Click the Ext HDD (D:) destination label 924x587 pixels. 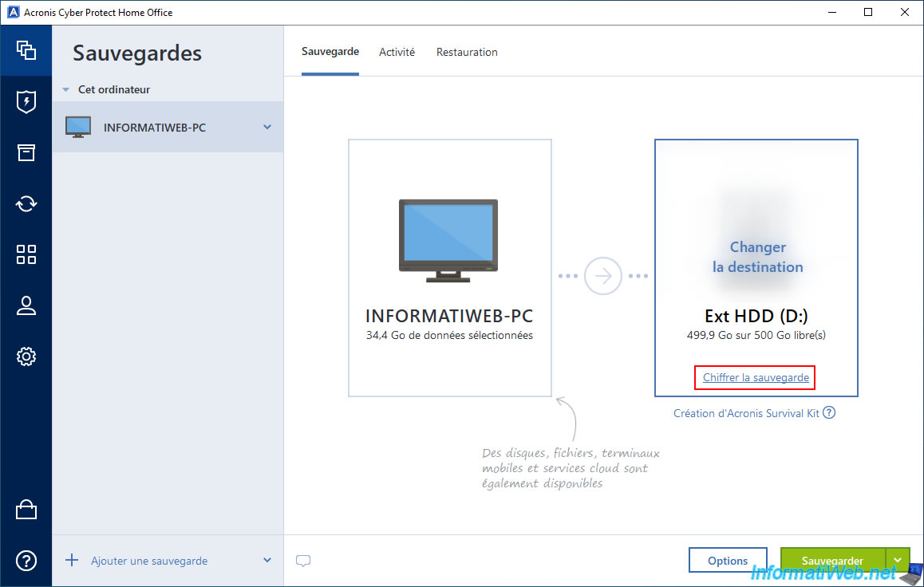(756, 316)
